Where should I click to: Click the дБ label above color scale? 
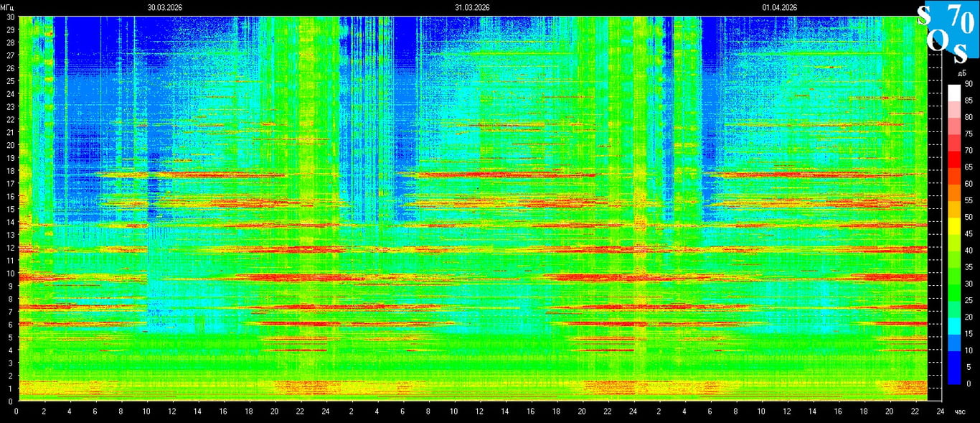[x=960, y=74]
